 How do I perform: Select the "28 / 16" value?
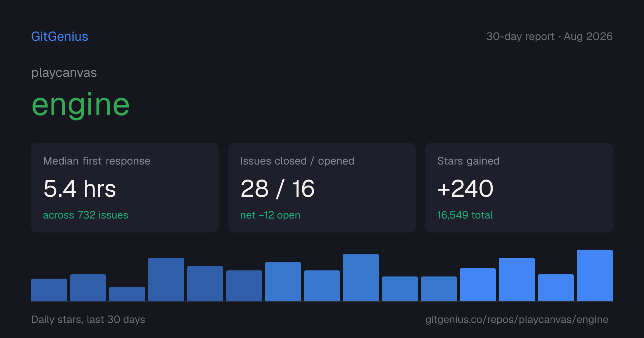(277, 188)
